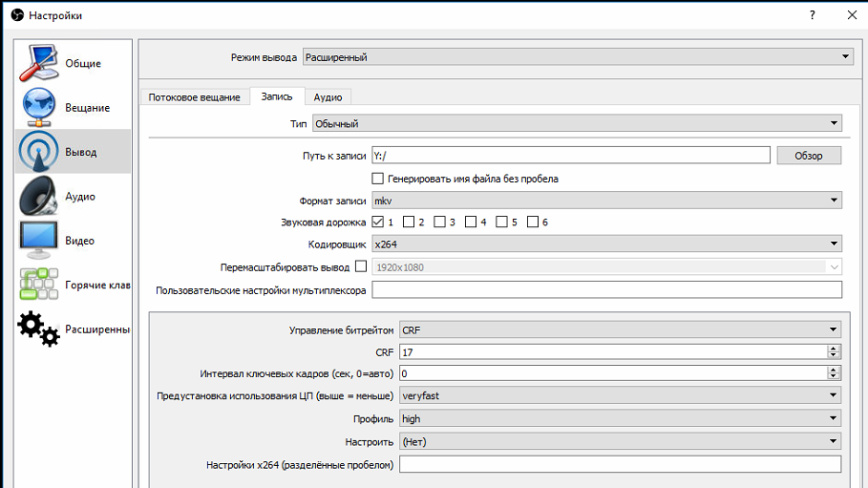The image size is (868, 488).
Task: Click the Звуковая дорожка label
Action: 324,223
